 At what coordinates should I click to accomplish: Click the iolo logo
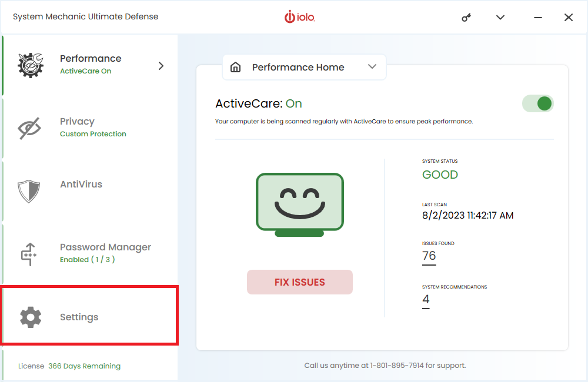[300, 17]
